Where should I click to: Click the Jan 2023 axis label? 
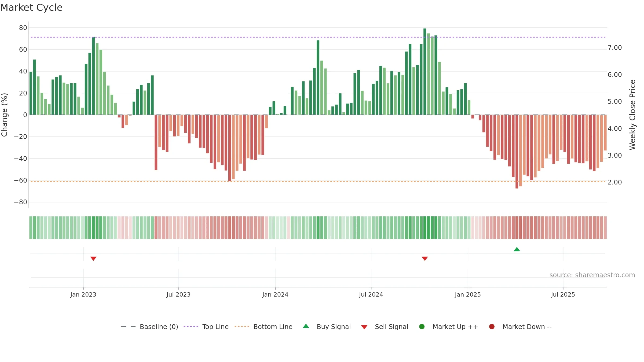pos(83,294)
